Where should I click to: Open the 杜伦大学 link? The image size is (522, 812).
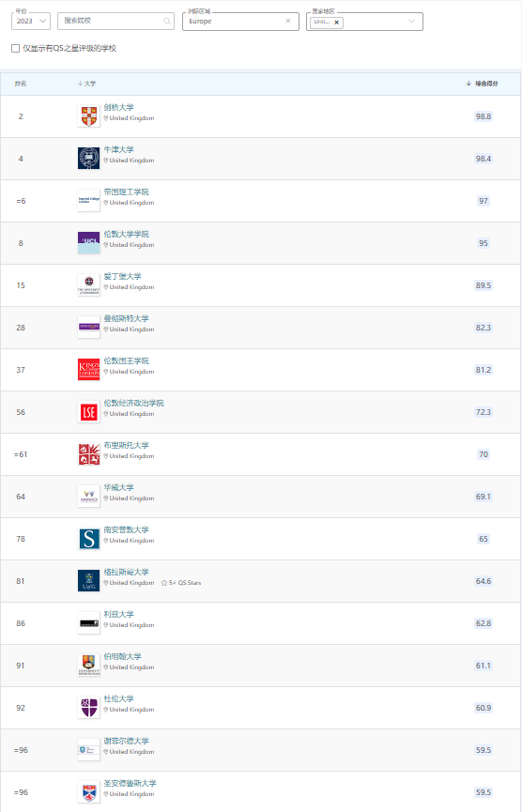(118, 698)
